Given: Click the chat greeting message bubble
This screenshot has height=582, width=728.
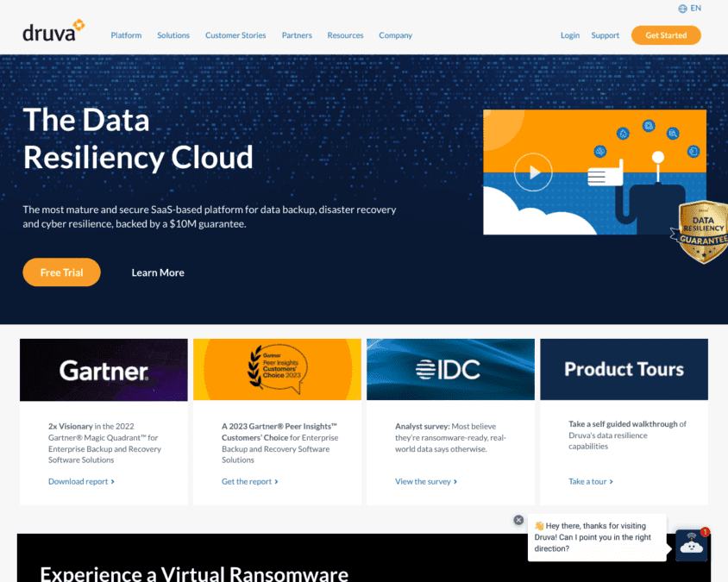Looking at the screenshot, I should (x=597, y=537).
